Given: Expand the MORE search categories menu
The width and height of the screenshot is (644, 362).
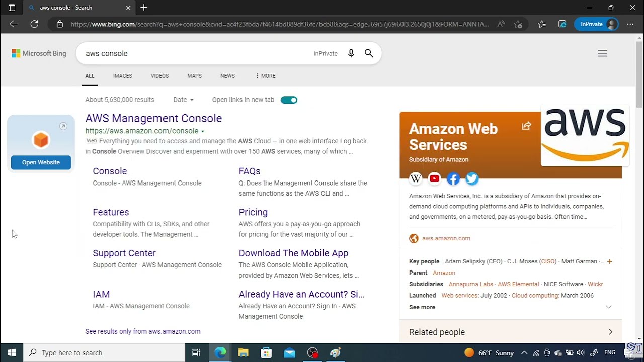Looking at the screenshot, I should point(265,76).
